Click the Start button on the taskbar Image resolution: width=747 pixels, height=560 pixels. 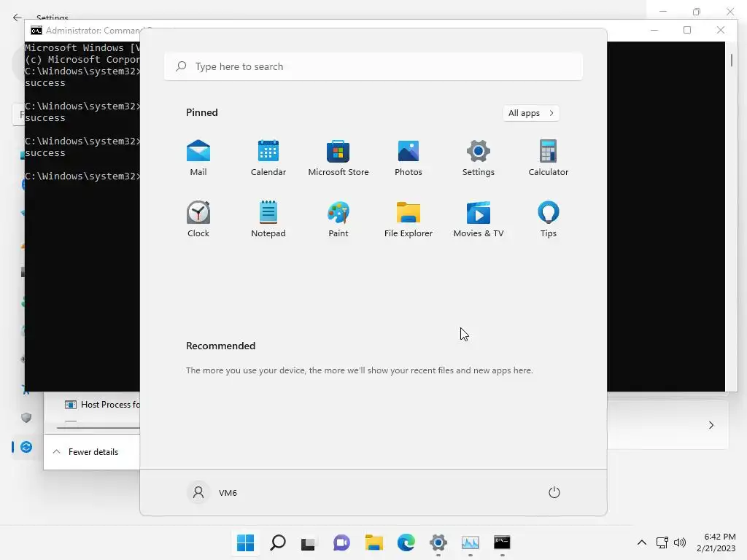pos(245,542)
